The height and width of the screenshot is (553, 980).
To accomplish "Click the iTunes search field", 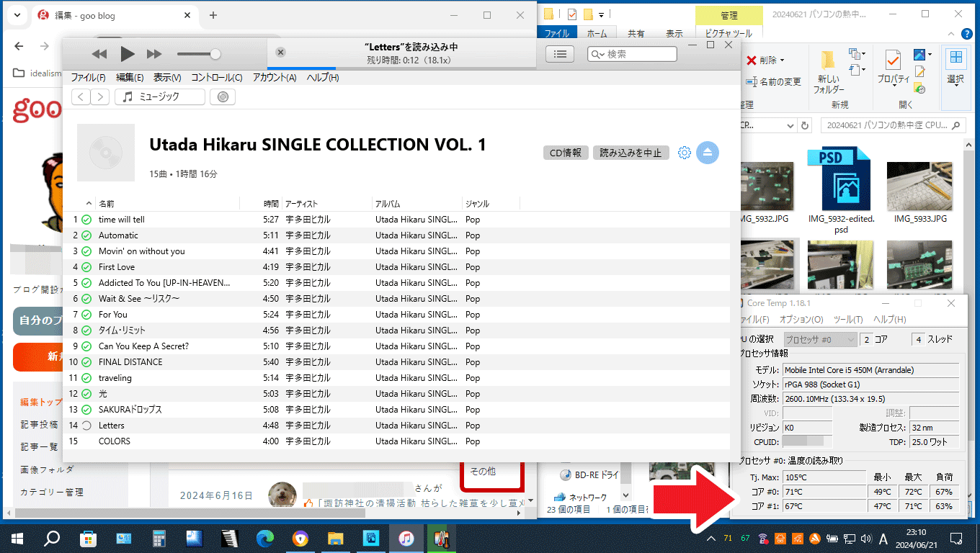I will click(632, 54).
